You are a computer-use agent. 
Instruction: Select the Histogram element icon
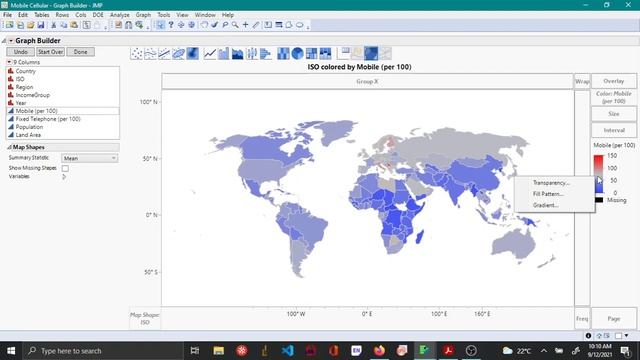click(265, 53)
